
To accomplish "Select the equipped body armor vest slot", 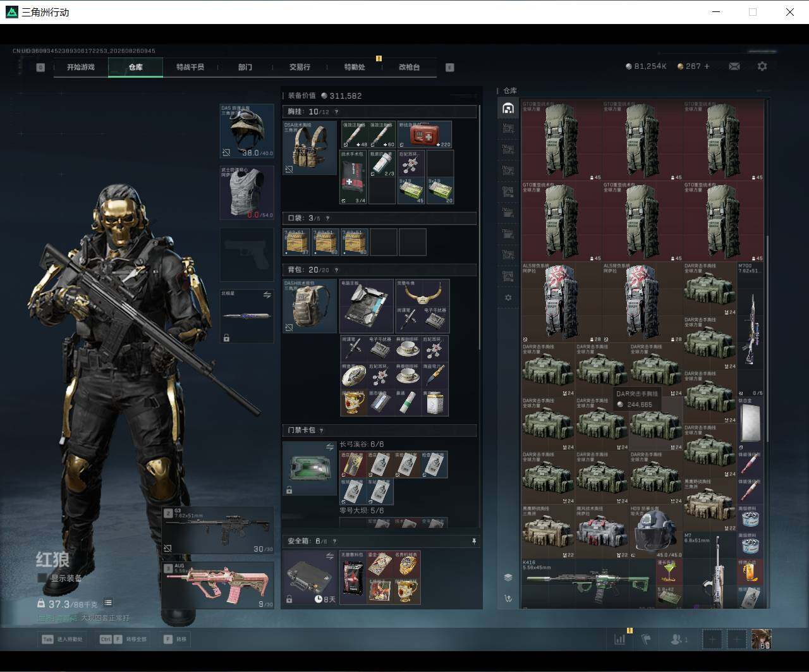I will coord(247,193).
